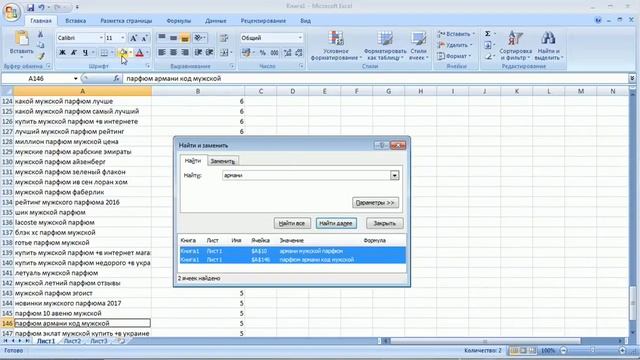Open the Заменить tab in the dialog
Screen dimensions: 640x360
[x=222, y=161]
